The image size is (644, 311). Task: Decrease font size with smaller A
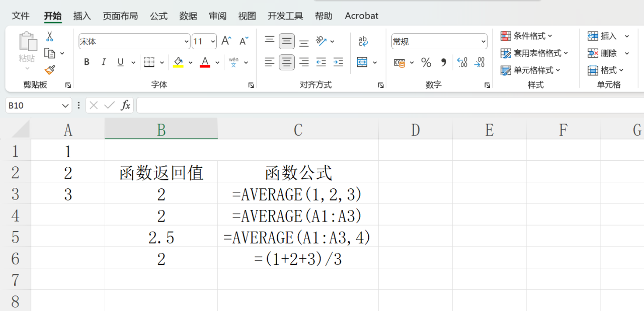pos(244,41)
